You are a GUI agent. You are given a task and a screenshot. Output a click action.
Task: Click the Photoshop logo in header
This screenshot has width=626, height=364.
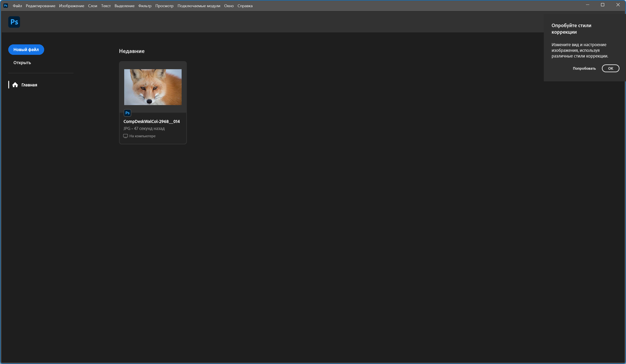pyautogui.click(x=14, y=22)
